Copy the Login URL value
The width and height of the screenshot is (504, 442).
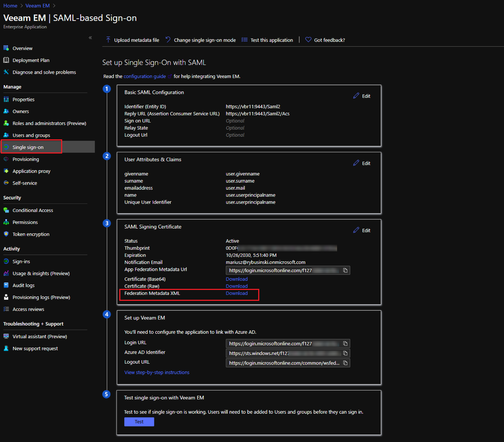[345, 343]
